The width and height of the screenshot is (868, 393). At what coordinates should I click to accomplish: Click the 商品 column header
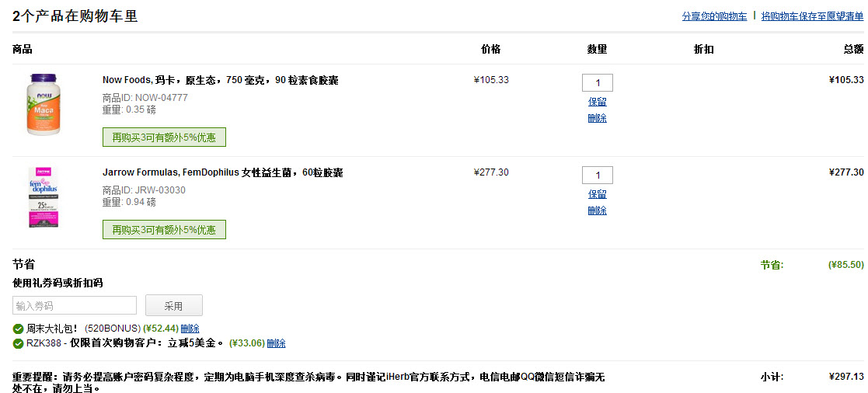click(x=22, y=49)
